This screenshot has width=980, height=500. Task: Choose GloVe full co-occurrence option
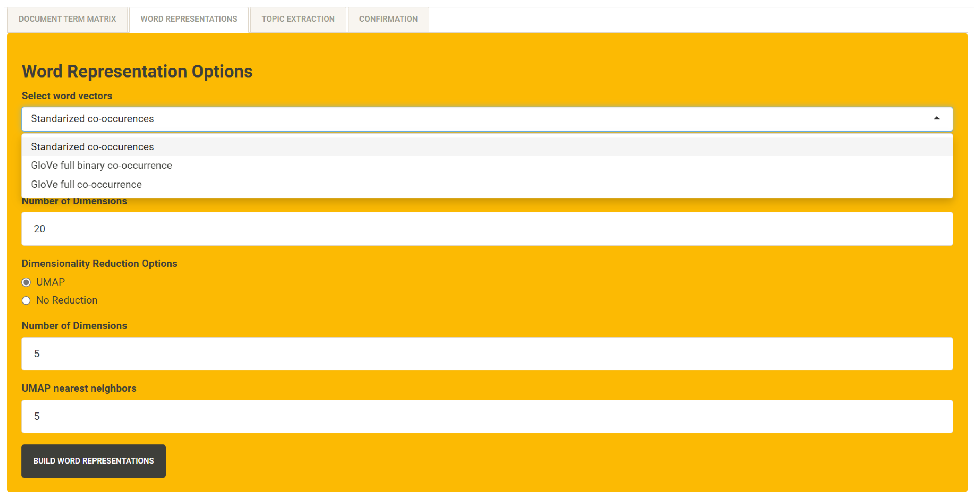[x=86, y=184]
